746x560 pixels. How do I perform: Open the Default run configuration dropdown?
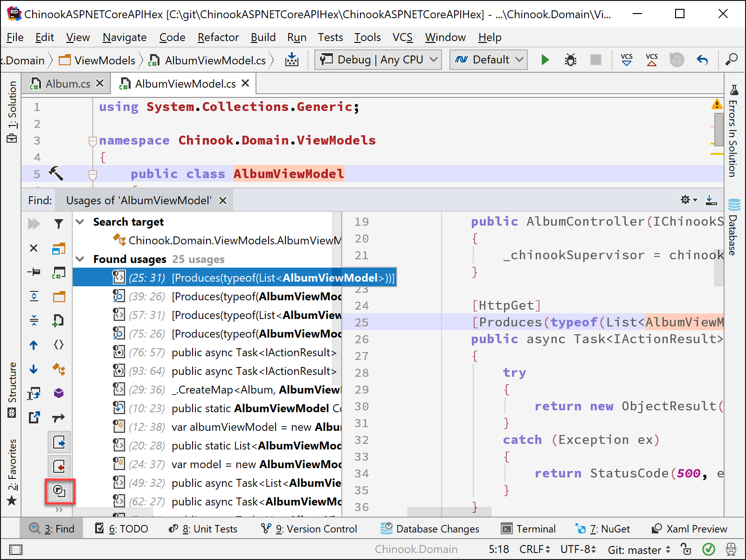489,60
